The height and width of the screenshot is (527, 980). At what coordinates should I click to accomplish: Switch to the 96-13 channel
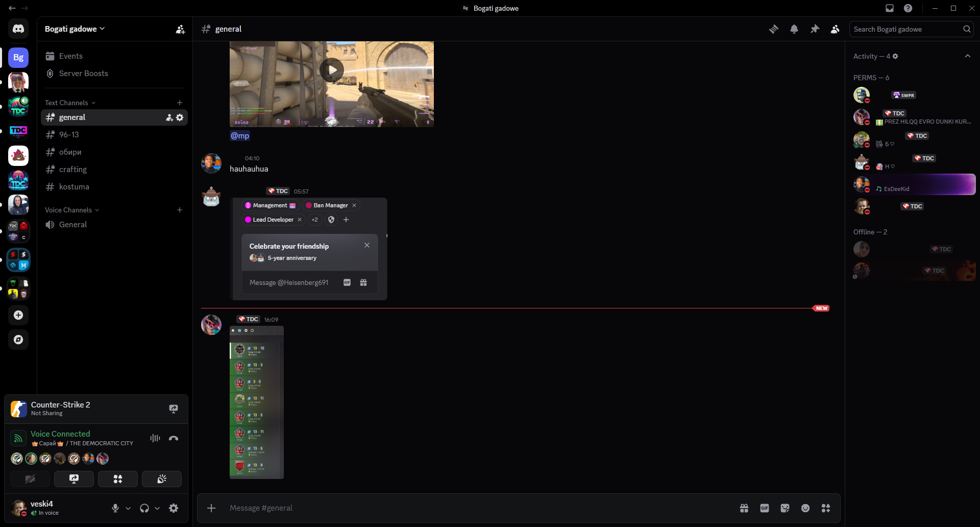click(x=114, y=135)
